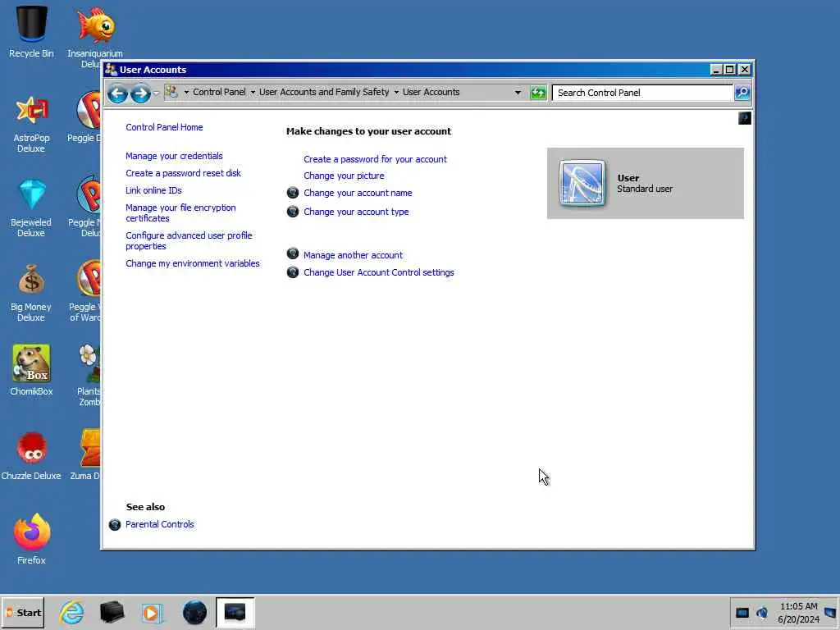
Task: Select Bejeweled Deluxe desktop icon
Action: point(31,208)
